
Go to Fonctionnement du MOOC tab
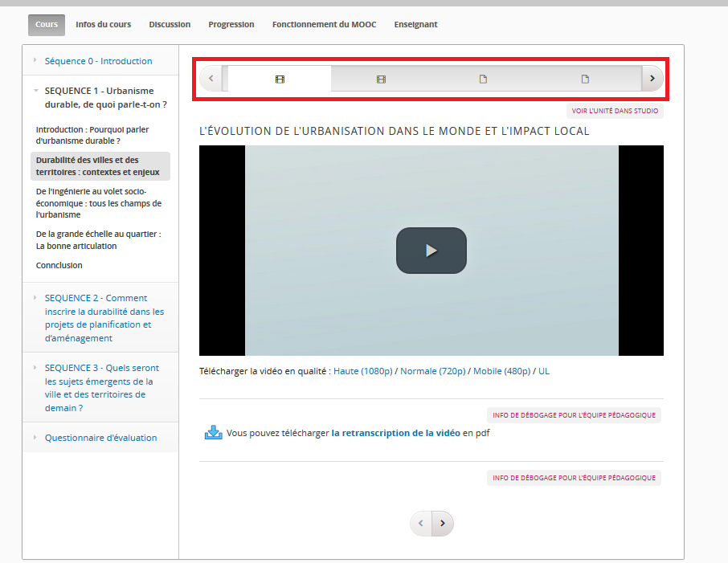coord(324,25)
